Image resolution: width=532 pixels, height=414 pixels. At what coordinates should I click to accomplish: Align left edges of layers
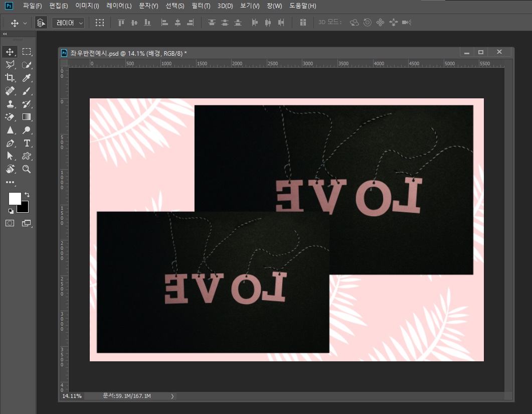tap(164, 23)
